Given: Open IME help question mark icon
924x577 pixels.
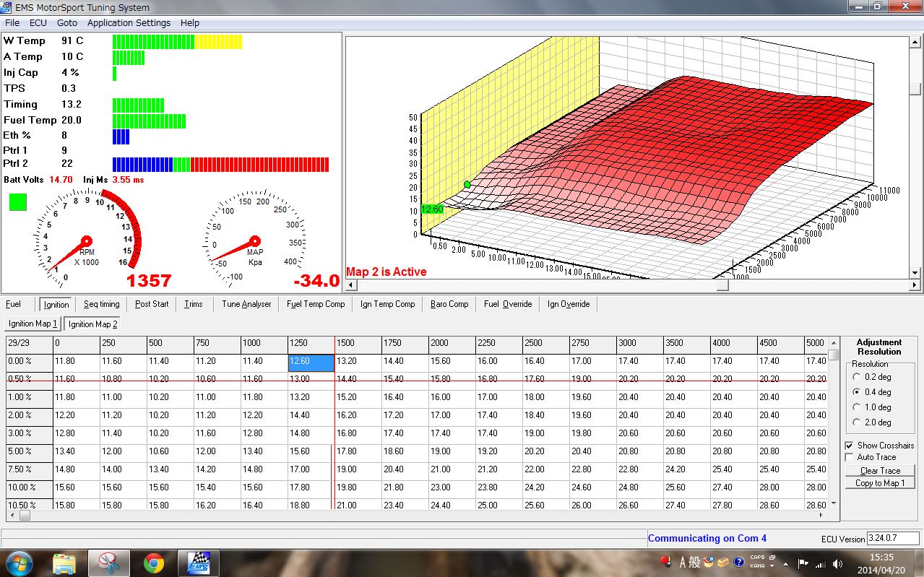Looking at the screenshot, I should tap(739, 562).
